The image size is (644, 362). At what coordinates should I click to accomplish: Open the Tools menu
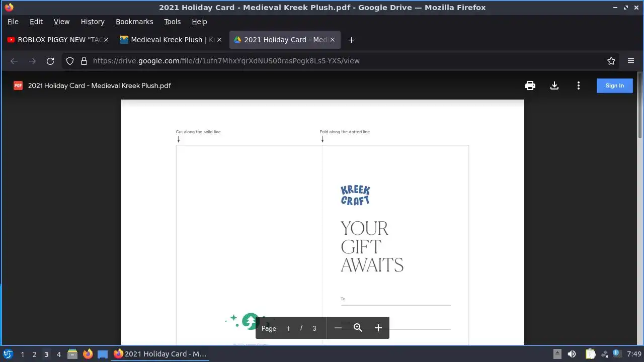pos(172,22)
